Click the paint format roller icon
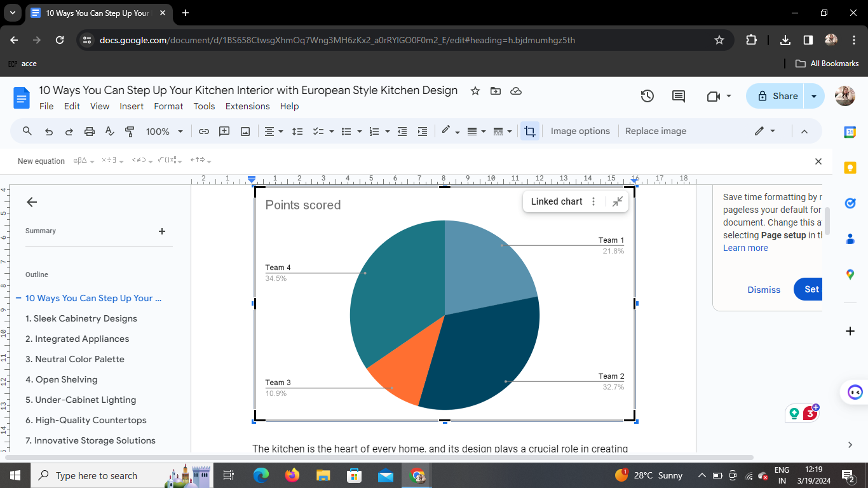 [x=130, y=132]
